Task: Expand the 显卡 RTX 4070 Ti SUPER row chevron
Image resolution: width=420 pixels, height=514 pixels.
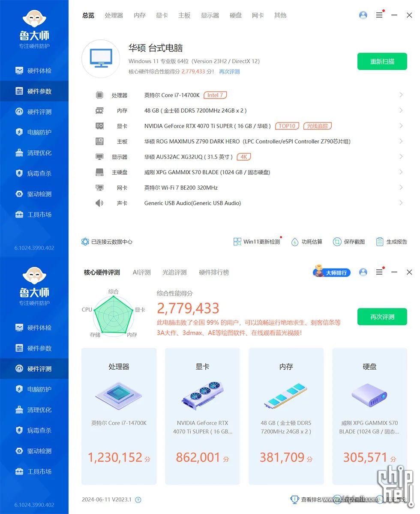Action: pos(401,126)
